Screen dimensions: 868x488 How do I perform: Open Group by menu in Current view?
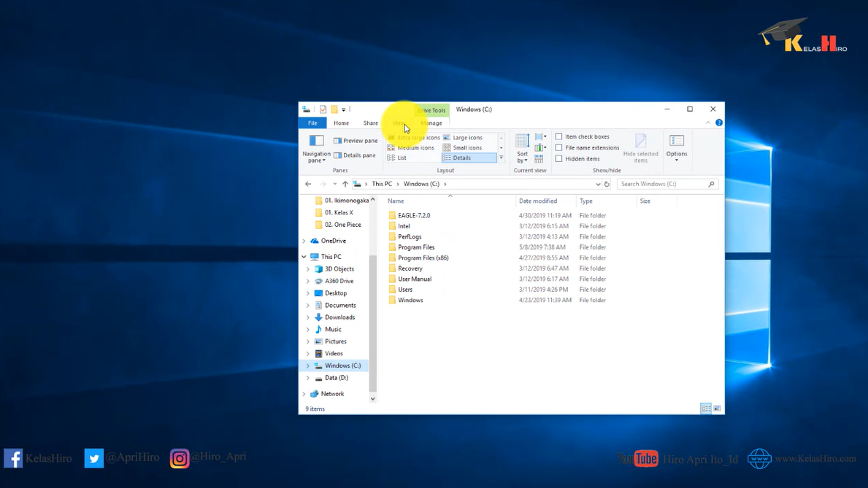coord(541,136)
